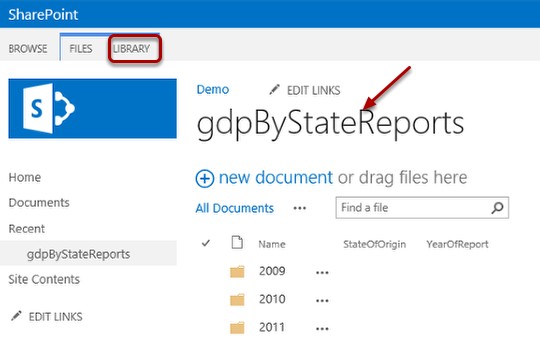540x364 pixels.
Task: Sort by the YearOfReport column header
Action: point(457,244)
